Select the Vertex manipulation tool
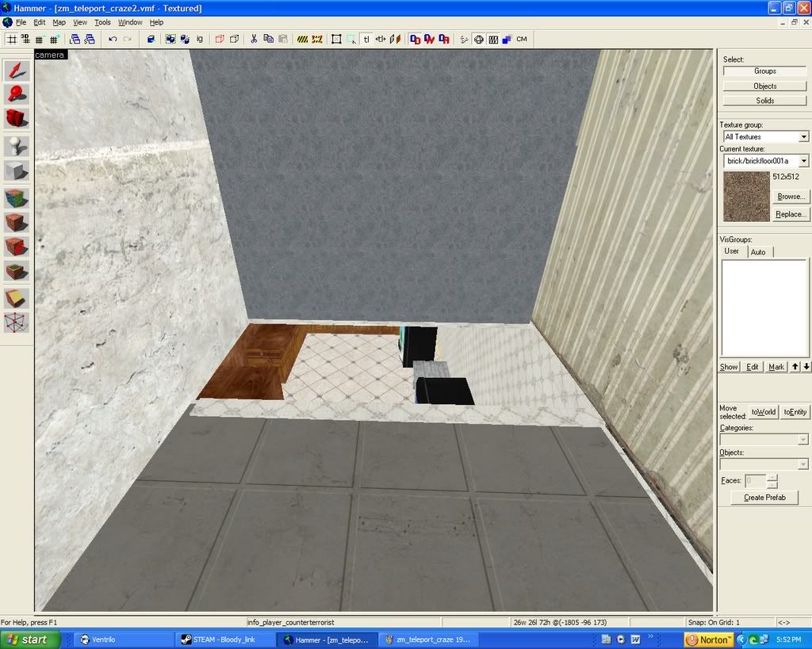The height and width of the screenshot is (649, 812). (17, 323)
